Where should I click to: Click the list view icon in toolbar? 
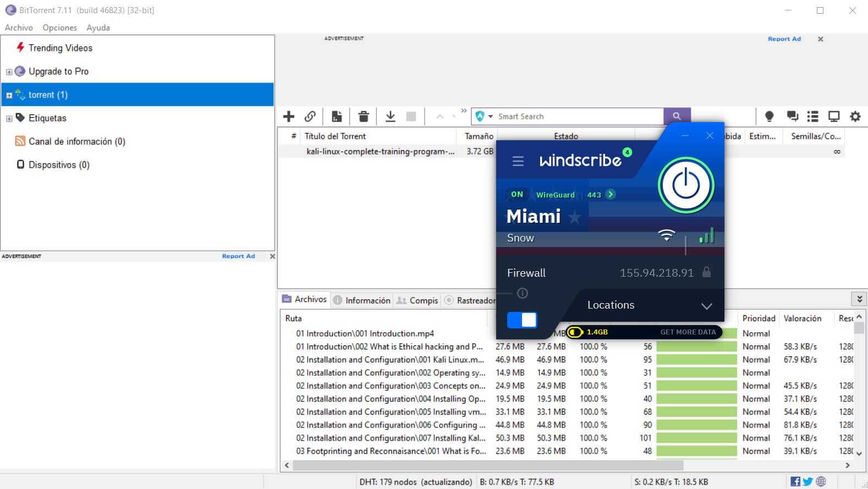[812, 117]
